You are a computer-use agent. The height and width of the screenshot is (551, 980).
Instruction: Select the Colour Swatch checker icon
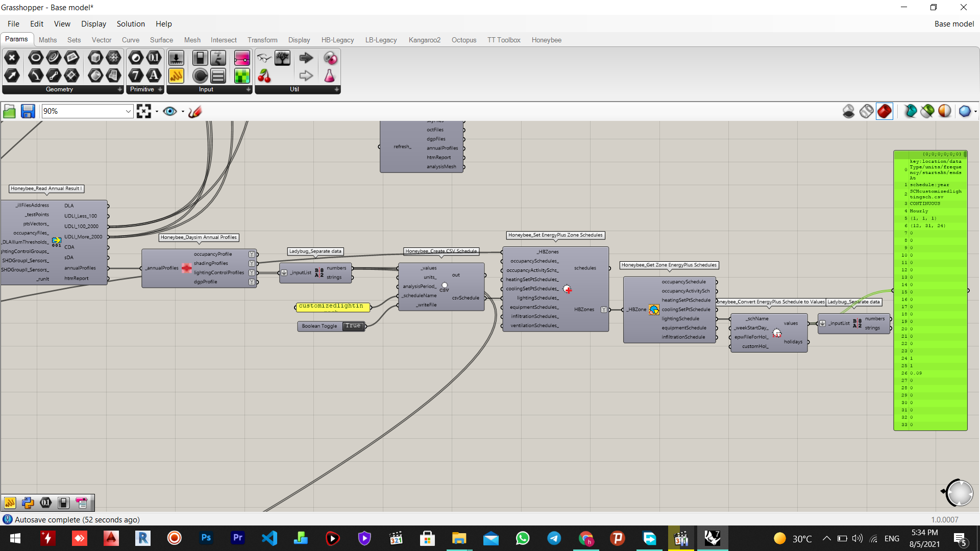point(242,76)
